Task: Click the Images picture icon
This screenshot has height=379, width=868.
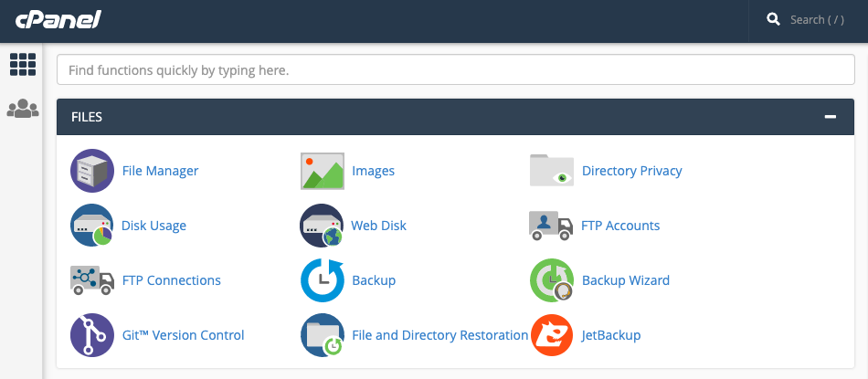Action: click(323, 171)
